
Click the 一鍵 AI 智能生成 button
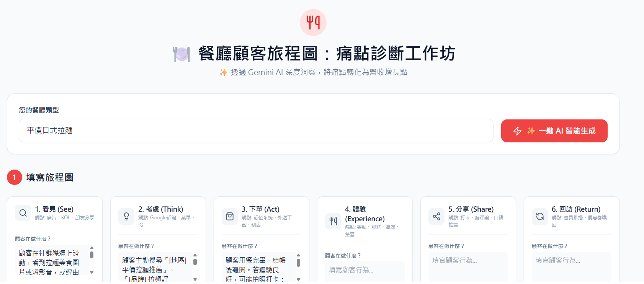pyautogui.click(x=554, y=131)
